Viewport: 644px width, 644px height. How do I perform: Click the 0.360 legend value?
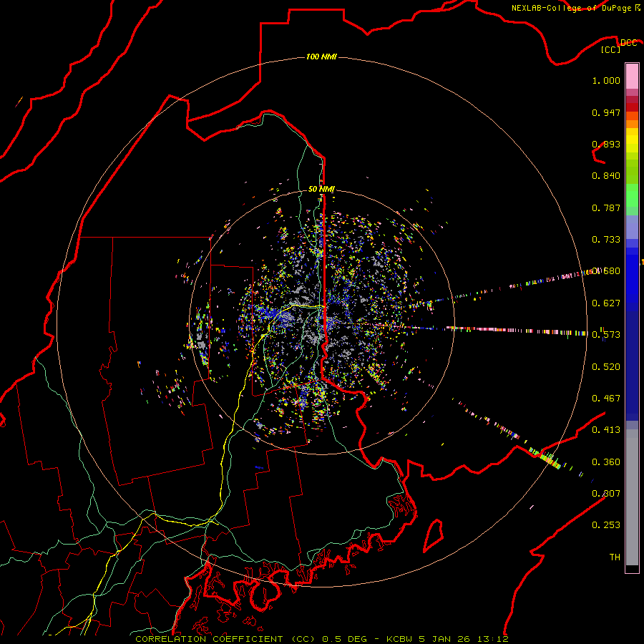pos(606,462)
